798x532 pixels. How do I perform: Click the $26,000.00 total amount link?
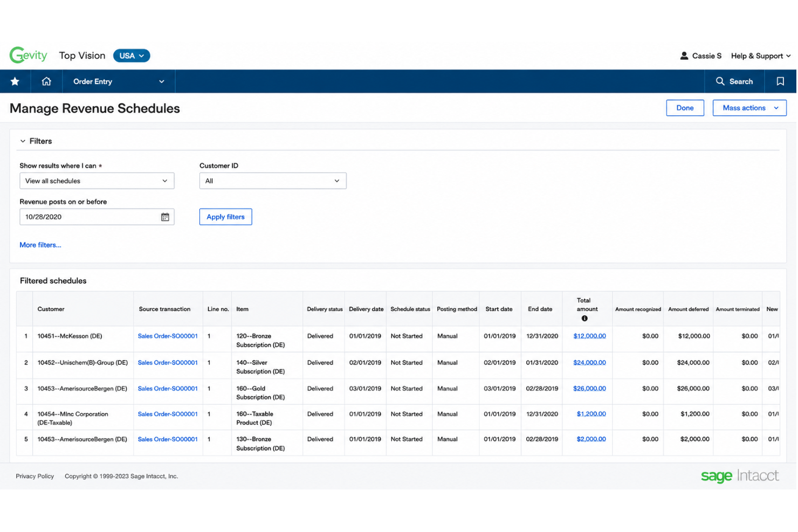pyautogui.click(x=591, y=389)
